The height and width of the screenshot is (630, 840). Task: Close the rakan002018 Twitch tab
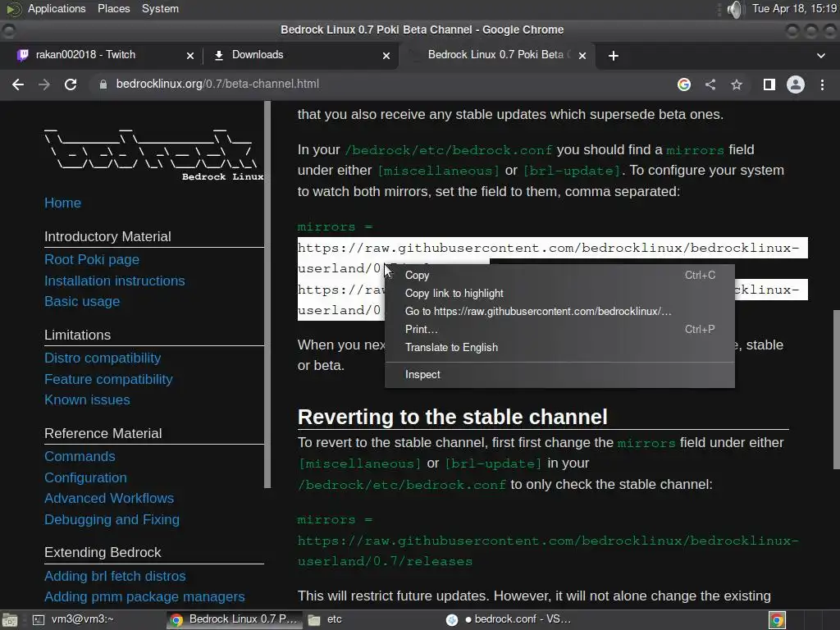pos(190,56)
